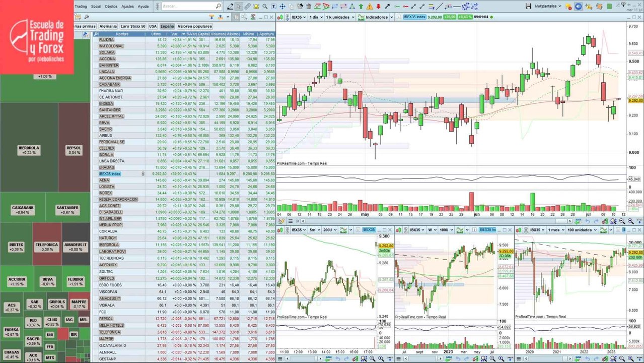Toggle the grid view icon in list panel
The image size is (644, 363).
tap(235, 17)
